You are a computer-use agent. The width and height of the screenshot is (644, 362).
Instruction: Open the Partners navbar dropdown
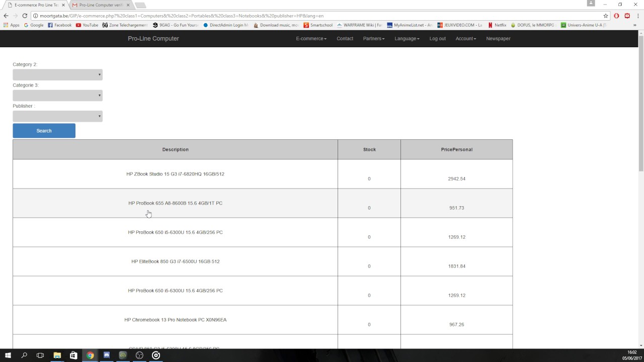pos(374,39)
